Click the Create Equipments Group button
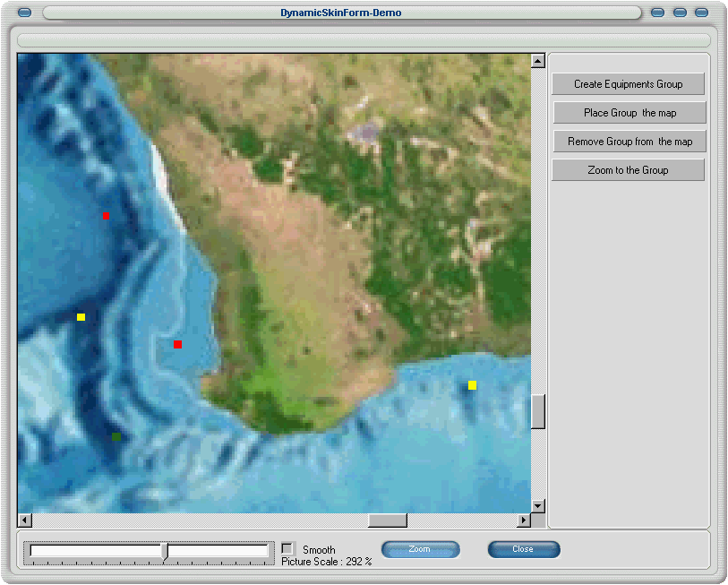 click(628, 84)
